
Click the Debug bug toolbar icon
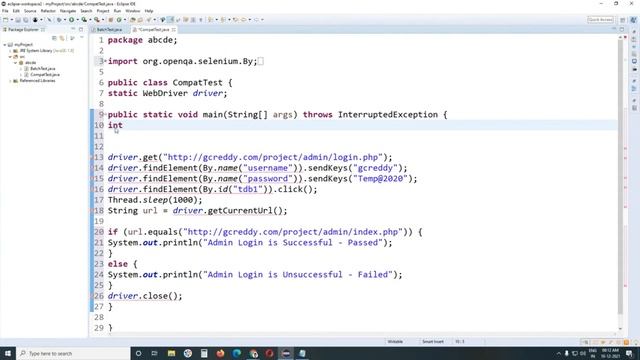[x=60, y=20]
